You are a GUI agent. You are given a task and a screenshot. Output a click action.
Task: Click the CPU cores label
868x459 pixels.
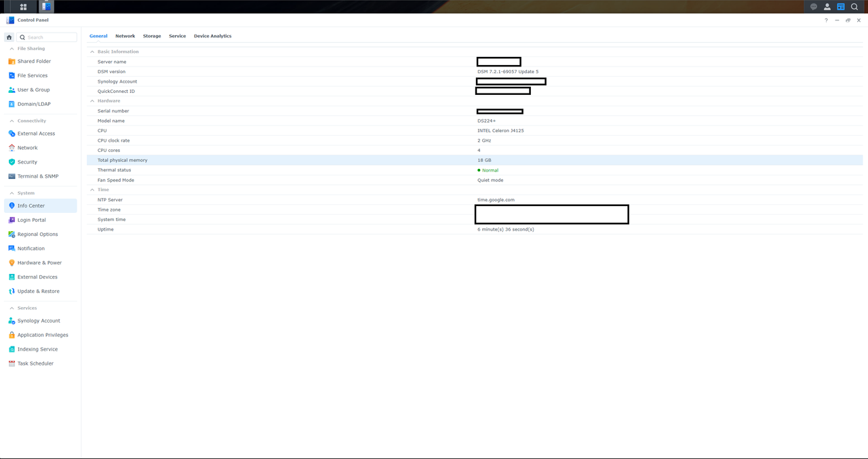108,151
